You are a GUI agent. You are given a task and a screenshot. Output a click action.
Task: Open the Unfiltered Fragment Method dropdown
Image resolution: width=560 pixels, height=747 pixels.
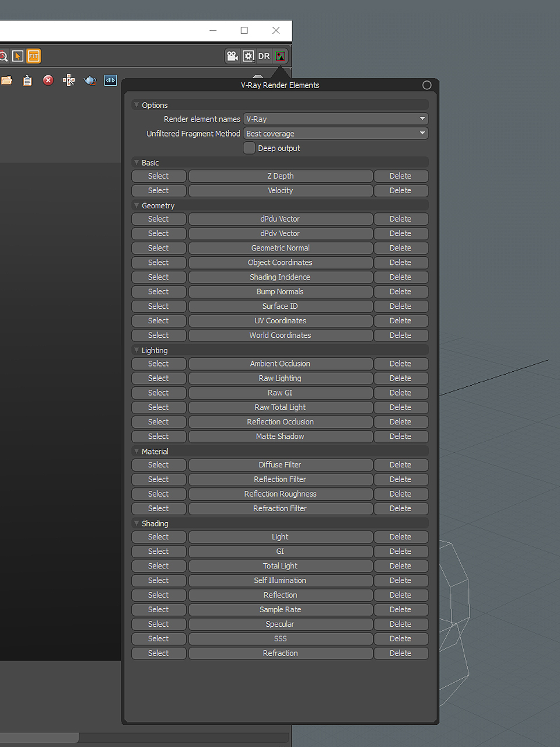coord(336,134)
